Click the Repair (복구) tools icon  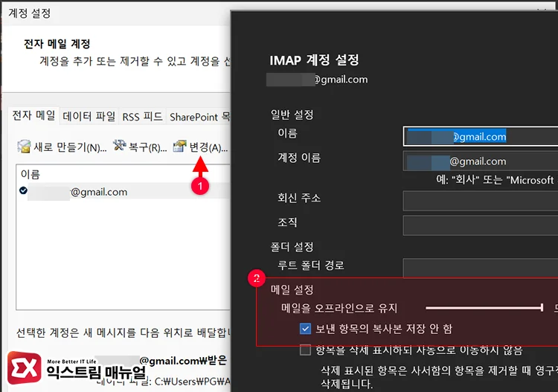point(120,145)
